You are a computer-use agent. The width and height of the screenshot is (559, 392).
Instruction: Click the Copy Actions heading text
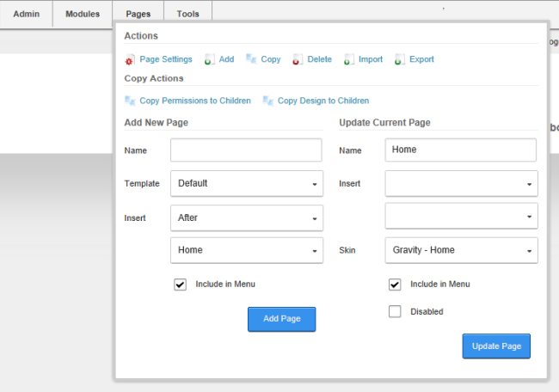154,78
